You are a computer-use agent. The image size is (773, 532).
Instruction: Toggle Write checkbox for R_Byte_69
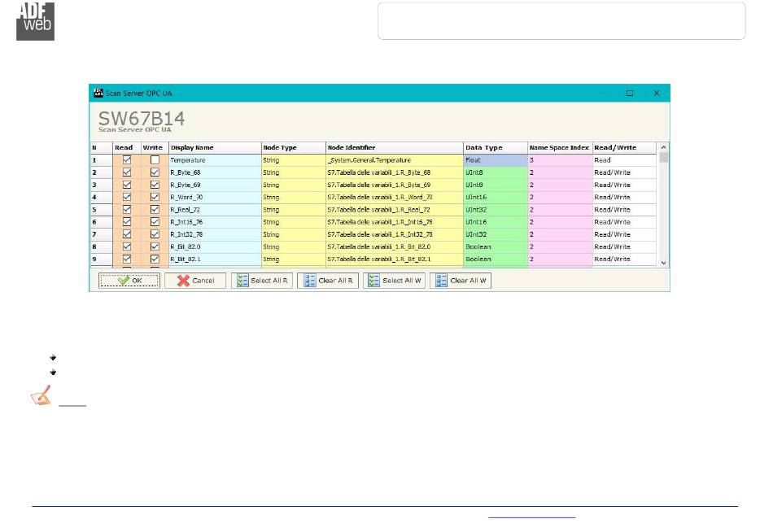click(x=155, y=185)
